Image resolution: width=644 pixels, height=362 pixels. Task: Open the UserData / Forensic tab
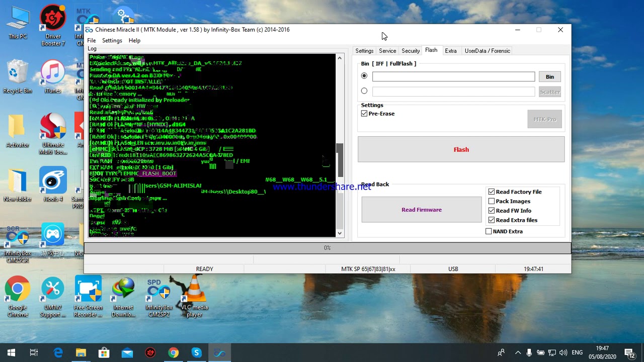coord(488,51)
